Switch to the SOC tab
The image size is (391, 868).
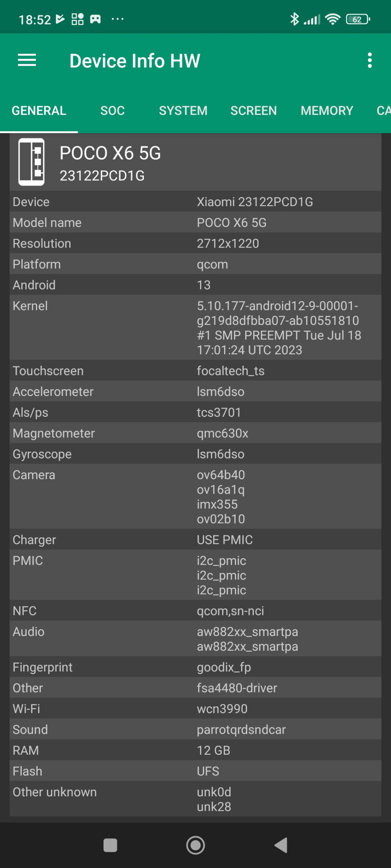(112, 111)
